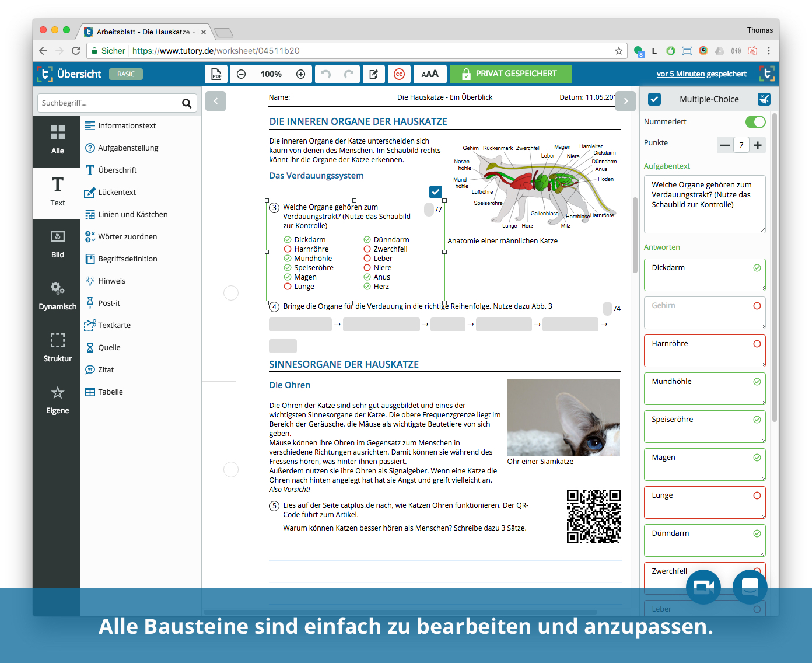This screenshot has height=663, width=812.
Task: Choose the Zitat building block
Action: [99, 369]
